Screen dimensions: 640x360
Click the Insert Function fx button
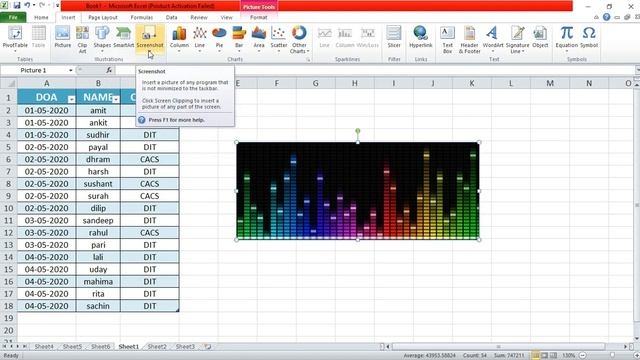109,70
